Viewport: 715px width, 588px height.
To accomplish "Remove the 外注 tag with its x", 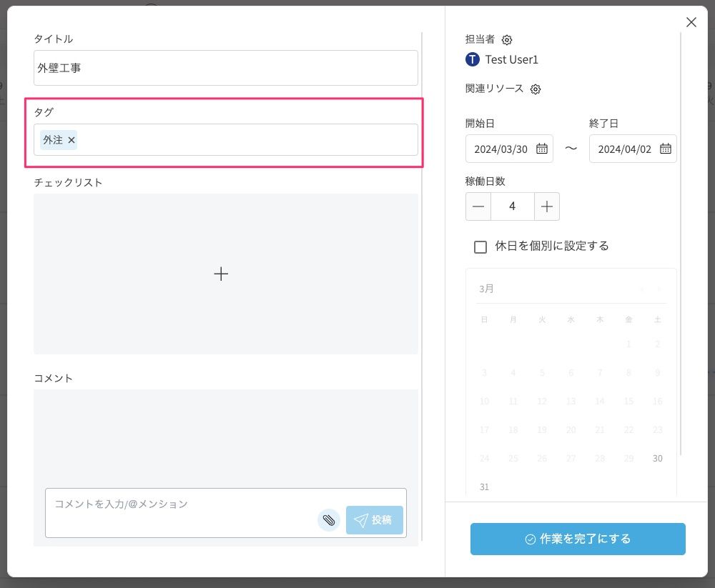I will pos(71,140).
